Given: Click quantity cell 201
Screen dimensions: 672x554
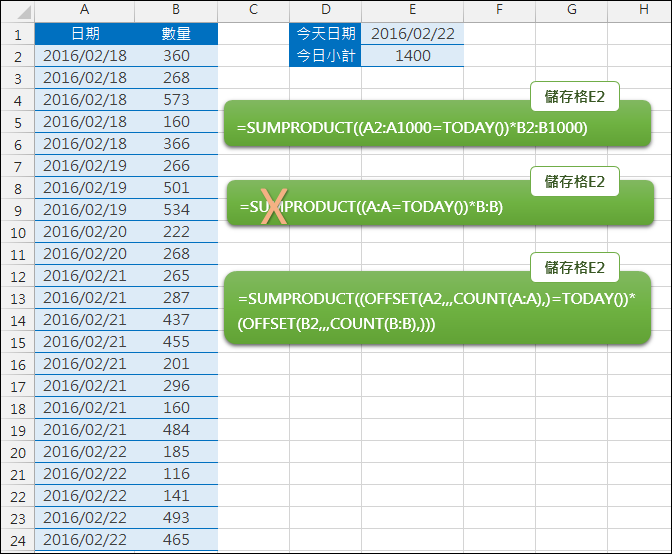Looking at the screenshot, I should pyautogui.click(x=176, y=364).
